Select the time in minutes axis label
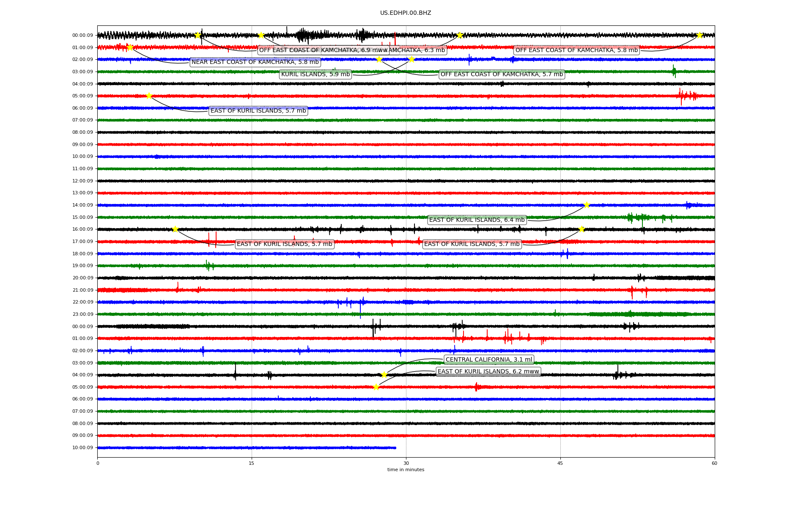The width and height of the screenshot is (812, 508). 406,470
